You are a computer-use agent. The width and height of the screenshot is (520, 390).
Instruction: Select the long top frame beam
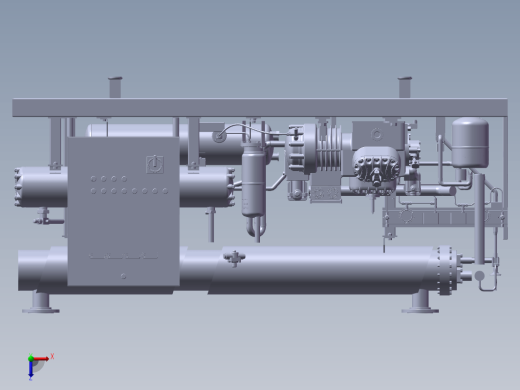click(260, 107)
